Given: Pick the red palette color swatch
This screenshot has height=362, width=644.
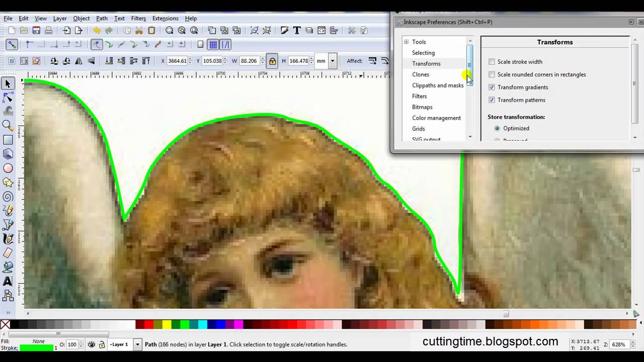Looking at the screenshot, I should coord(149,325).
